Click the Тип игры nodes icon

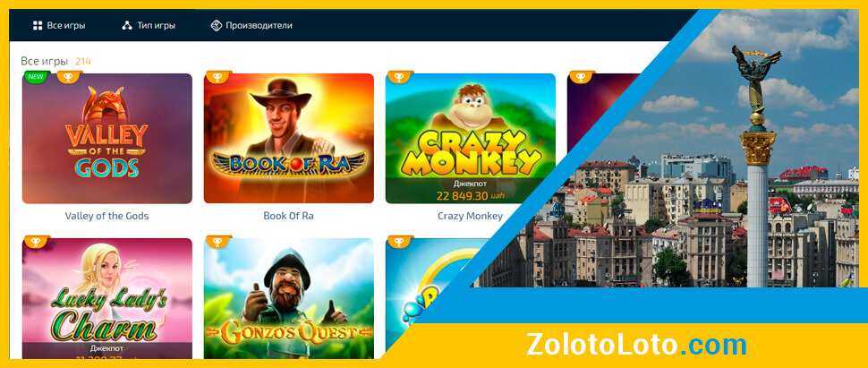pyautogui.click(x=127, y=25)
